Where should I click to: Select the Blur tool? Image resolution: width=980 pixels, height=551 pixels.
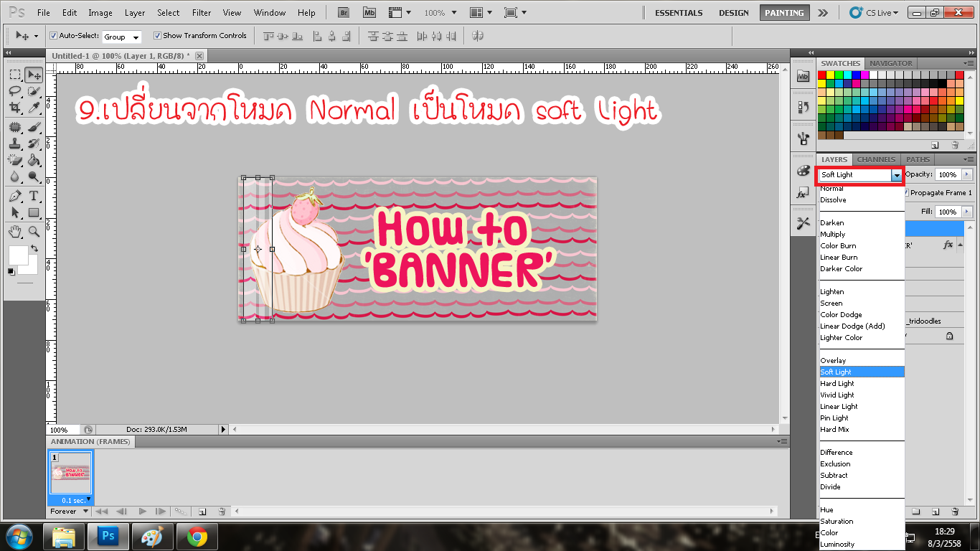[14, 176]
